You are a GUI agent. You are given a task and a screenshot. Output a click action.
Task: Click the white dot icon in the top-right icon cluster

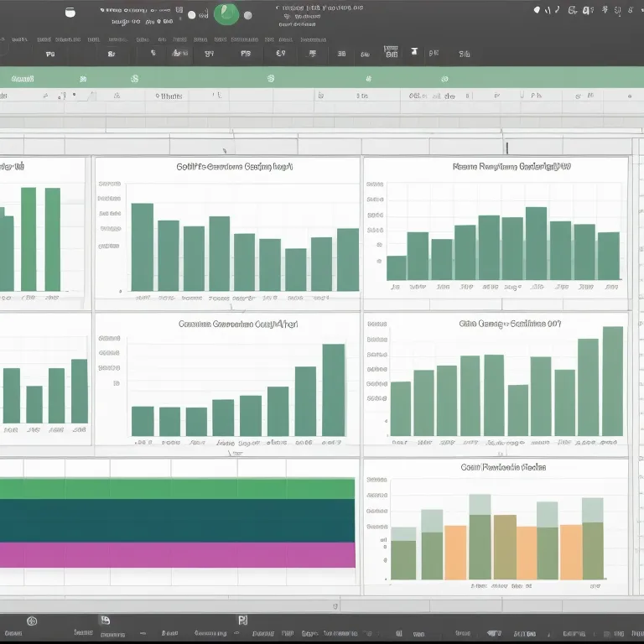tap(537, 10)
